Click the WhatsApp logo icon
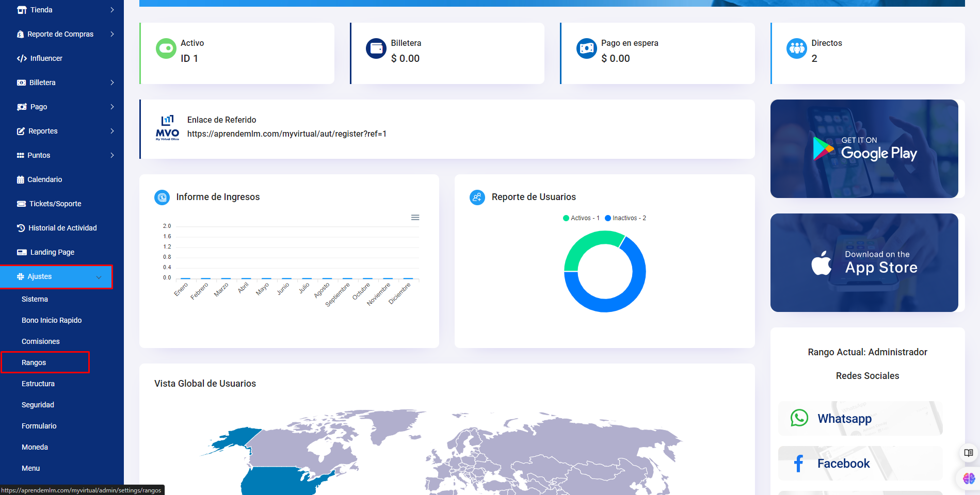Screen dimensions: 980x495 point(799,418)
